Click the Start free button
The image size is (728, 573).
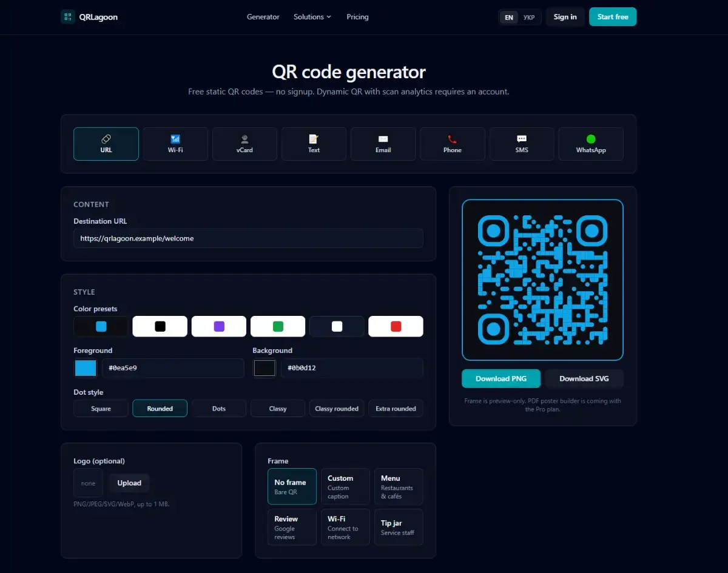[x=613, y=17]
